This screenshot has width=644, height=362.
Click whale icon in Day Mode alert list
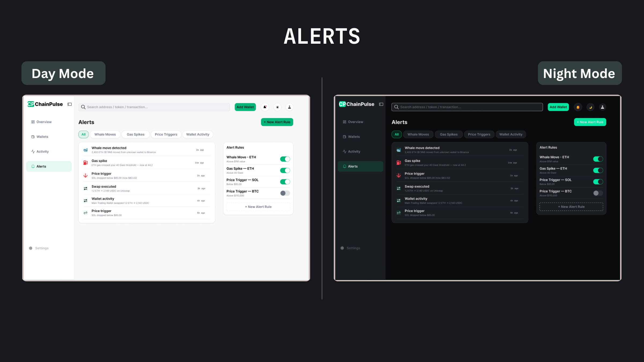point(86,150)
